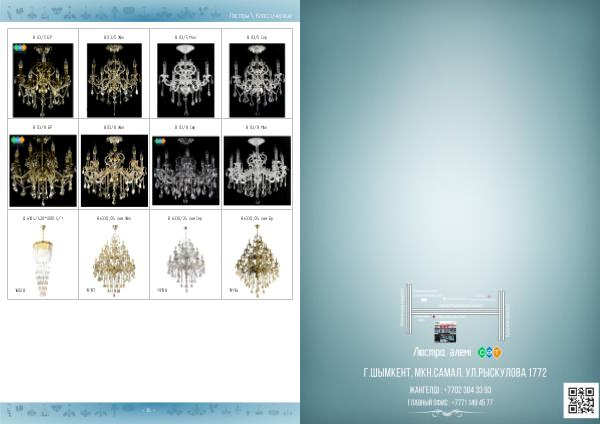
Task: Click the color badge on second-row silver chandelier
Action: coord(159,144)
